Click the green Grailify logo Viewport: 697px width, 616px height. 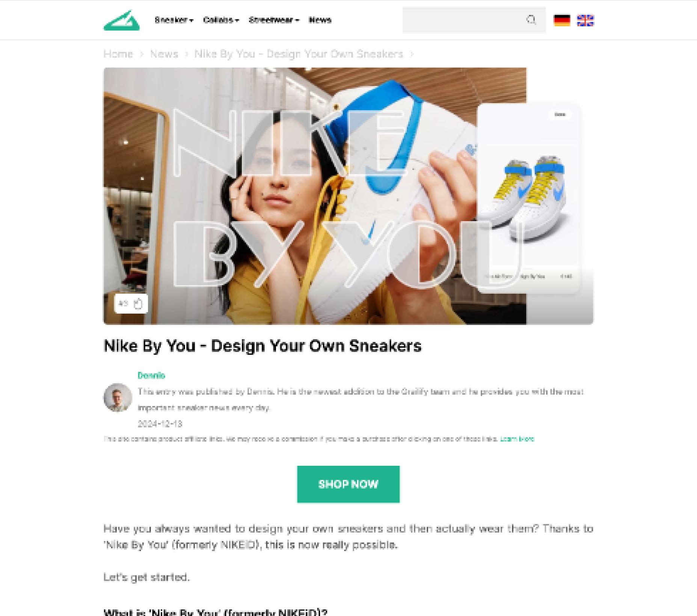click(x=121, y=20)
